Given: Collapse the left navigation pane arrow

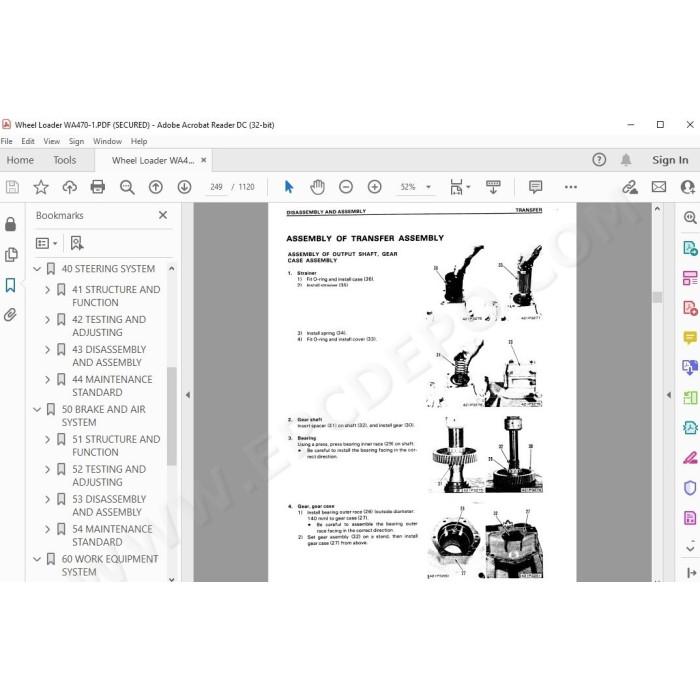Looking at the screenshot, I should tap(188, 395).
